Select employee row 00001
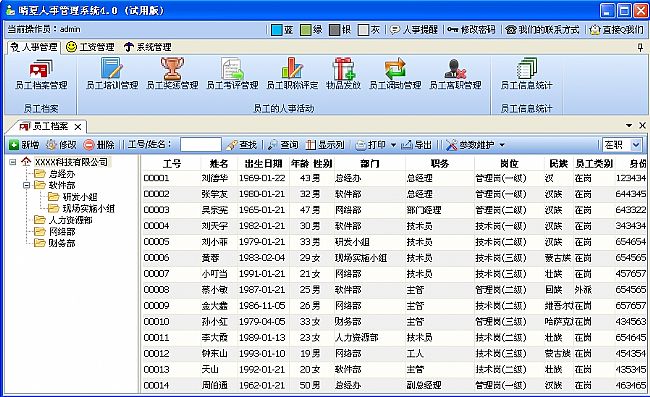 [x=394, y=178]
